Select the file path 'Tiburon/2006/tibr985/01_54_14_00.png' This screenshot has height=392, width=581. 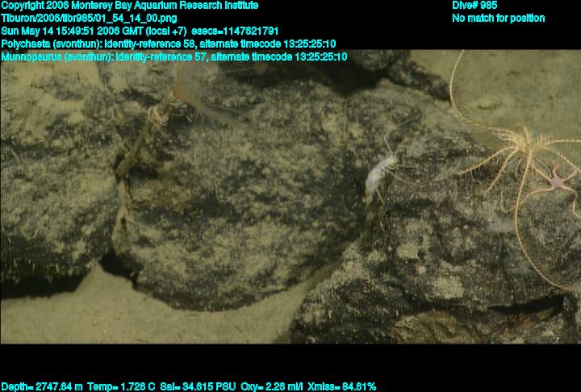[89, 19]
